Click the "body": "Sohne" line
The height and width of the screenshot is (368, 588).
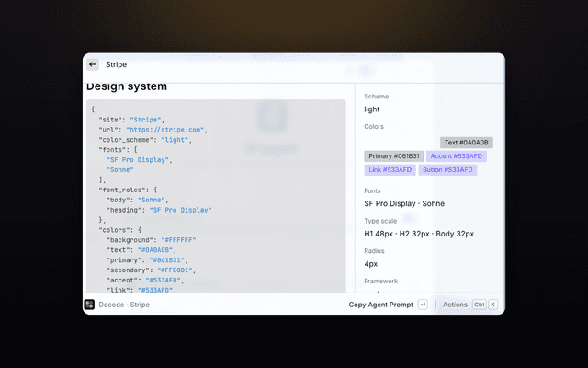[138, 200]
